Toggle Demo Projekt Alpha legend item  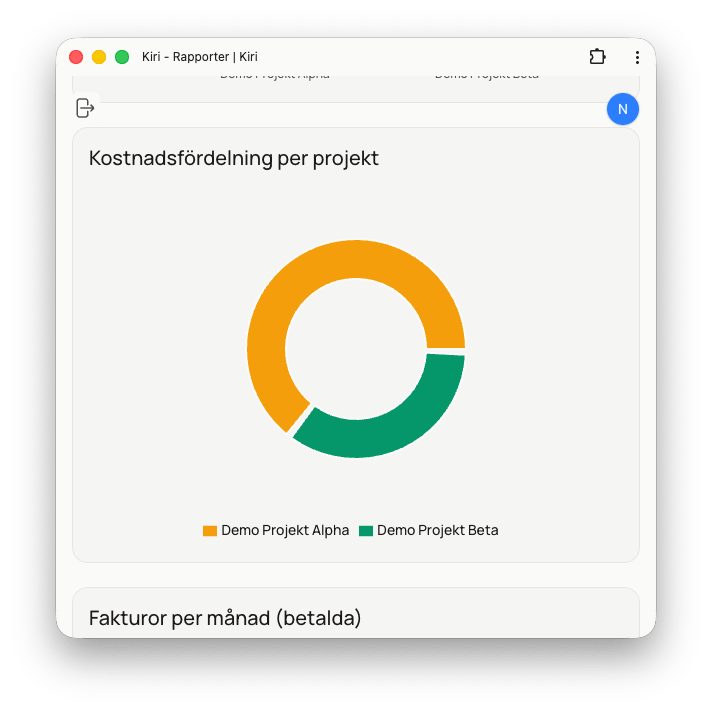(276, 530)
